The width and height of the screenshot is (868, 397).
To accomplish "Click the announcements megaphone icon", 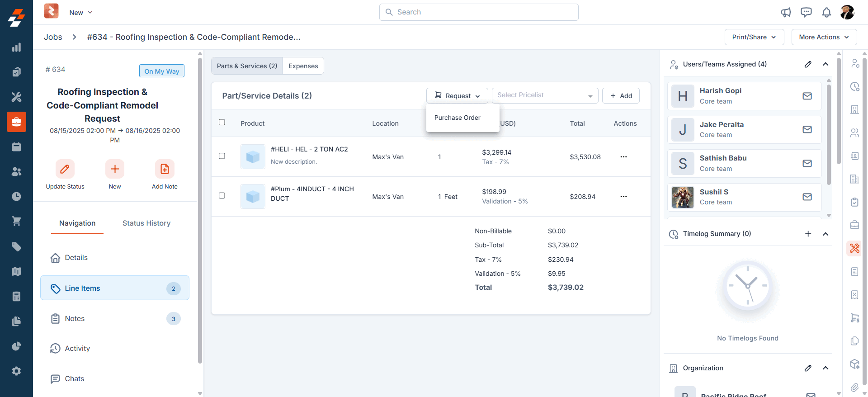I will [x=786, y=12].
